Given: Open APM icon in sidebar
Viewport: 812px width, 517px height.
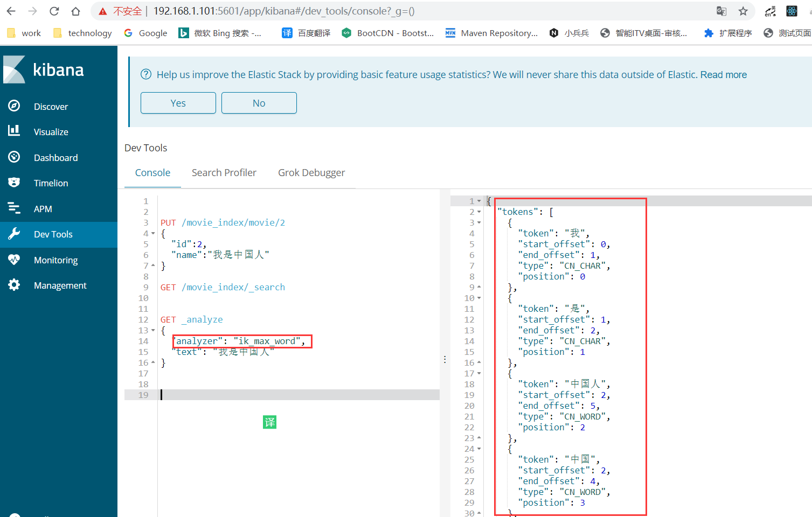Looking at the screenshot, I should click(x=14, y=208).
